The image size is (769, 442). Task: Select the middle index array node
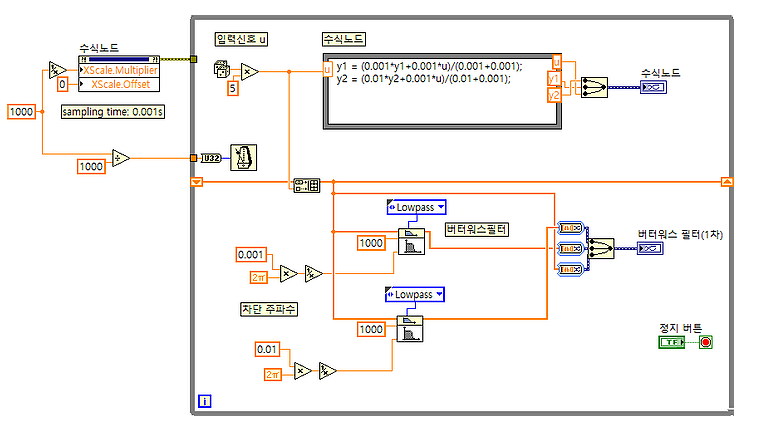coord(571,249)
